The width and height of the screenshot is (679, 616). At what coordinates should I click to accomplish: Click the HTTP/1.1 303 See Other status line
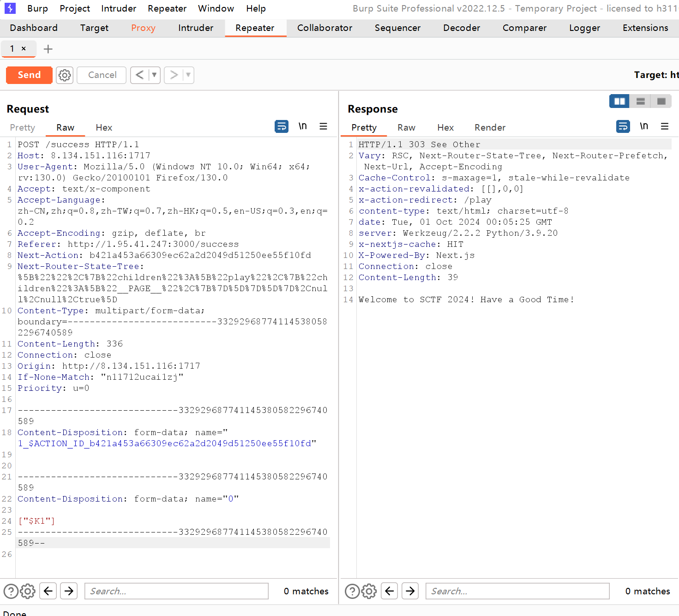tap(419, 144)
